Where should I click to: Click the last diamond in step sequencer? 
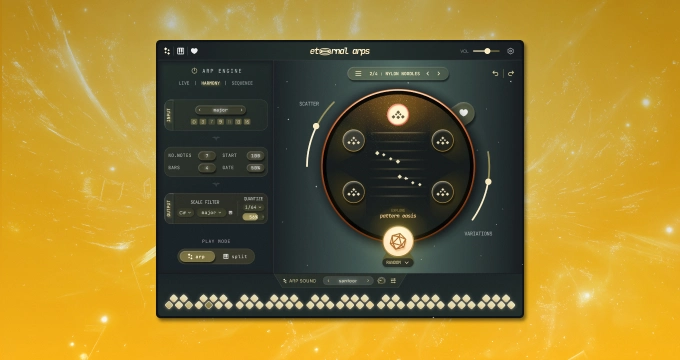[x=510, y=305]
